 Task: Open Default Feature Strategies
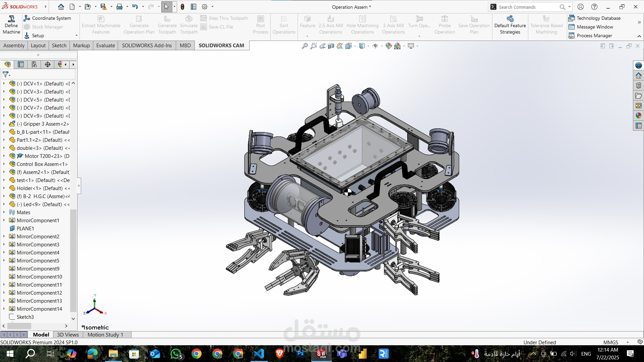click(x=510, y=25)
